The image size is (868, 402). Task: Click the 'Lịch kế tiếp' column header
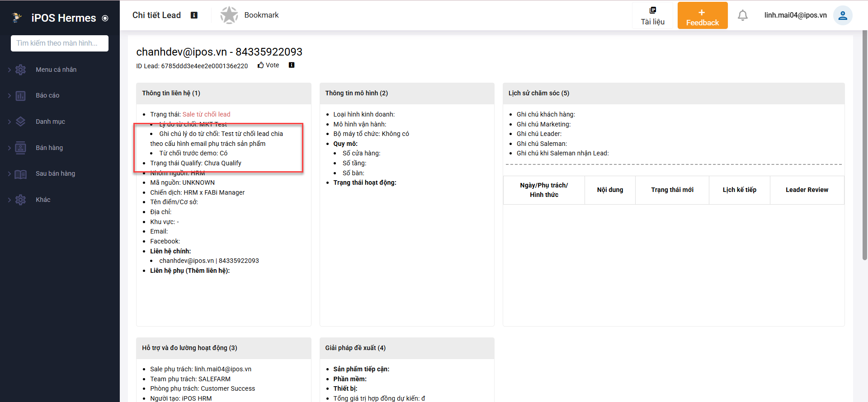point(740,190)
